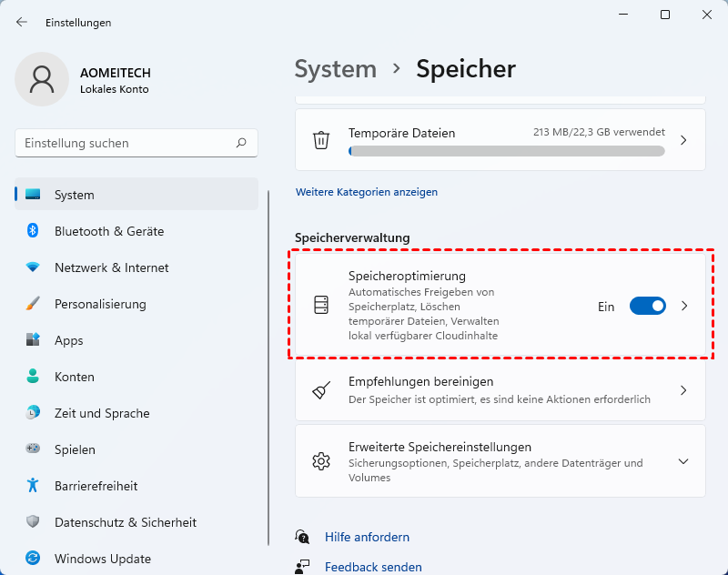Screen dimensions: 728x575
Task: Click the Temporäre Dateien usage bar
Action: [506, 151]
